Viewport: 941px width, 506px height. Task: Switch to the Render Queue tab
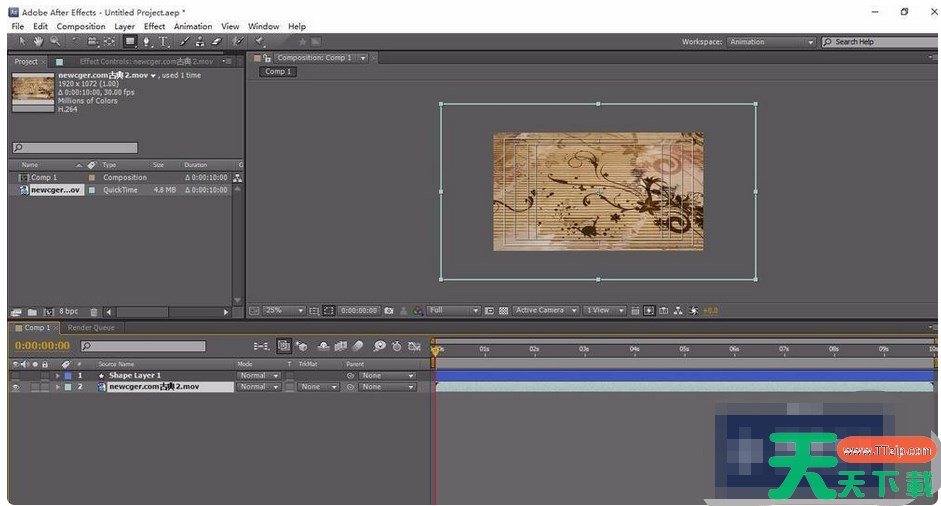tap(90, 327)
